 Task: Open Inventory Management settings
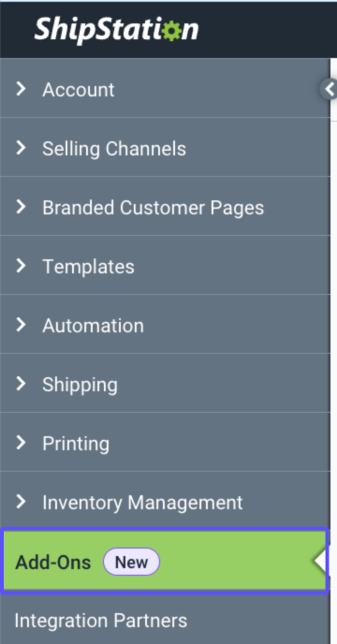click(165, 501)
